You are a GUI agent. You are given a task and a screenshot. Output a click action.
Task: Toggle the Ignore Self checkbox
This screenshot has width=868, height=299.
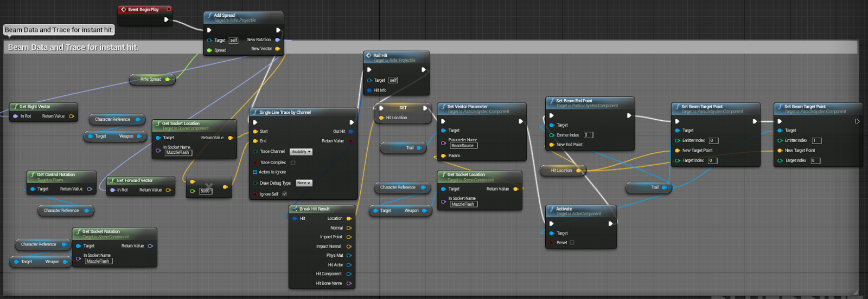pos(285,194)
